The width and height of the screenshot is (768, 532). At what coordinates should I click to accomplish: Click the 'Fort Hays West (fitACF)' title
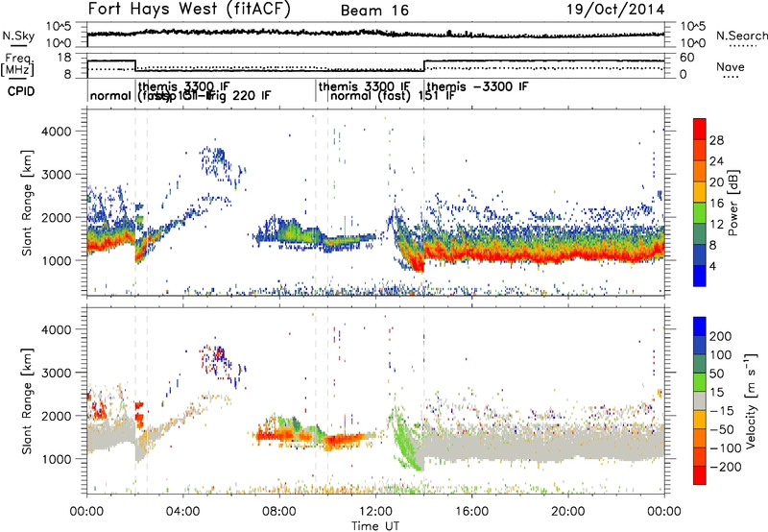tap(189, 9)
